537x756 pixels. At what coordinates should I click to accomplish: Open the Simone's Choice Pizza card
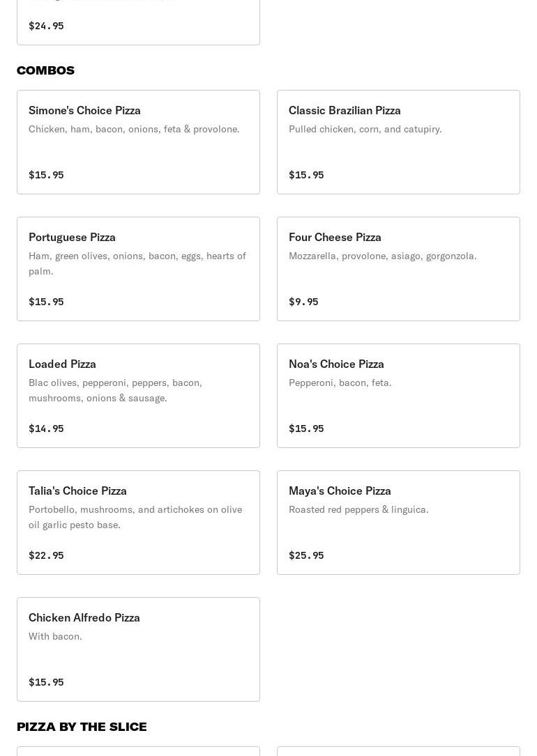click(x=138, y=142)
